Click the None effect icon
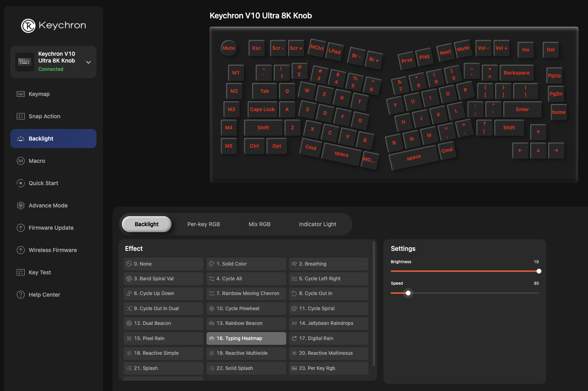This screenshot has height=391, width=588. click(129, 264)
